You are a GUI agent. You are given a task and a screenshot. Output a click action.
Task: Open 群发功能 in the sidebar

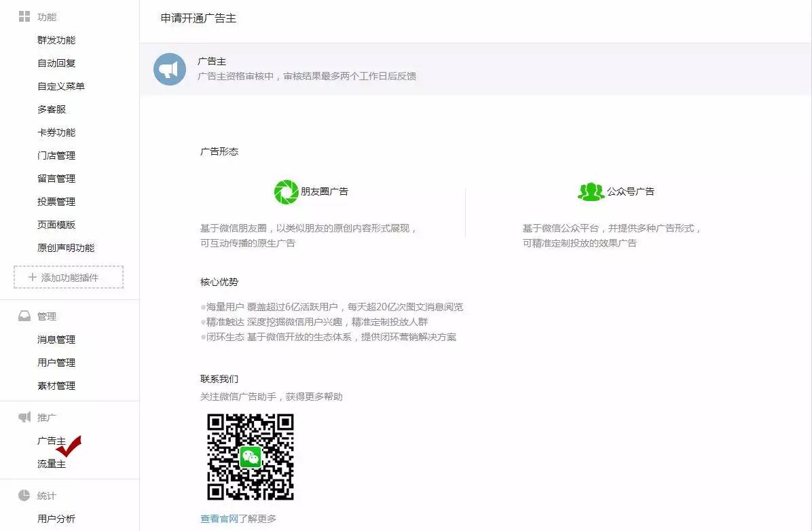pyautogui.click(x=56, y=40)
